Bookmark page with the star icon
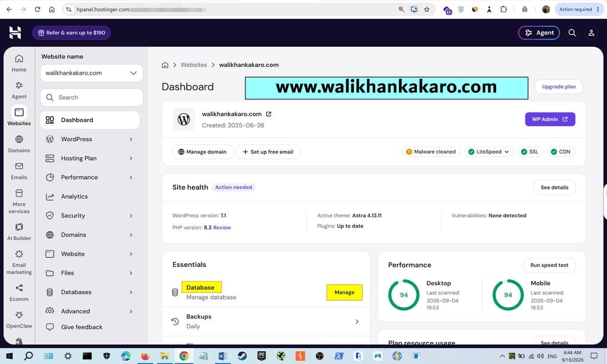 427,9
